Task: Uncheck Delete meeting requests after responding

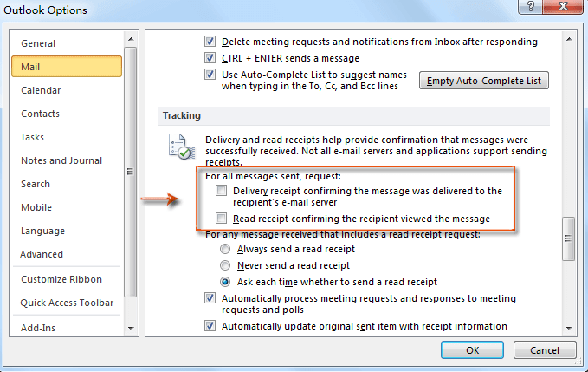Action: pyautogui.click(x=210, y=42)
